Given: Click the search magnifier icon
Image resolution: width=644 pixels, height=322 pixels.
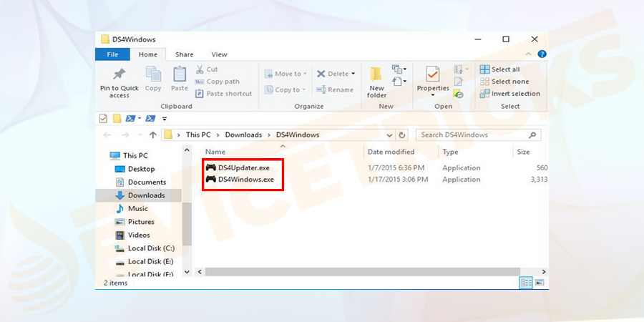Looking at the screenshot, I should click(x=532, y=135).
